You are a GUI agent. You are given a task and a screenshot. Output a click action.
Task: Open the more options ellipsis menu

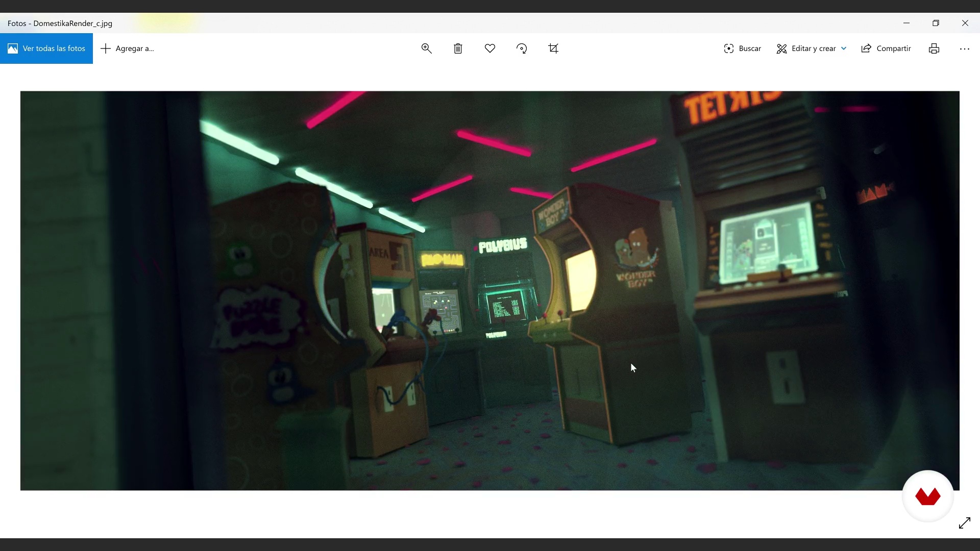click(x=965, y=49)
